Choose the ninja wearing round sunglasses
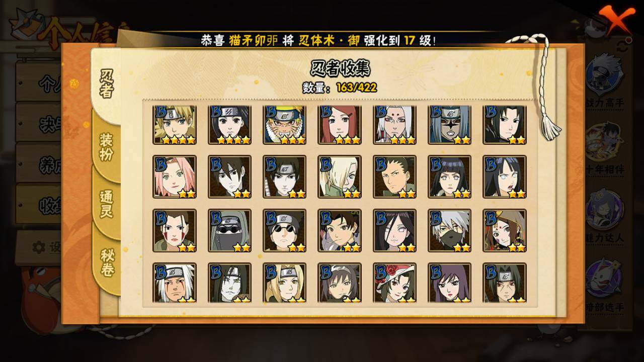644x362 pixels. coord(284,231)
